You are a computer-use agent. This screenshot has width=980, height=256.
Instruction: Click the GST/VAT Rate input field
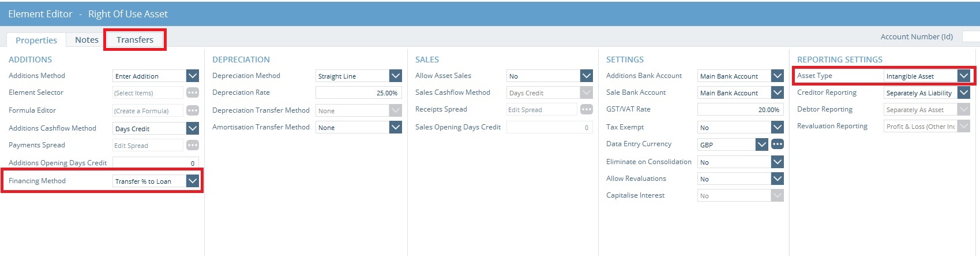740,109
